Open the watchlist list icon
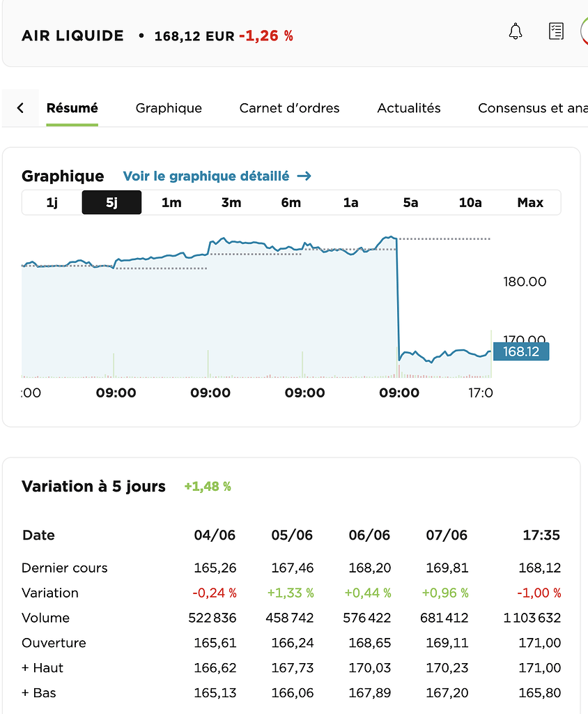The width and height of the screenshot is (588, 714). point(556,31)
